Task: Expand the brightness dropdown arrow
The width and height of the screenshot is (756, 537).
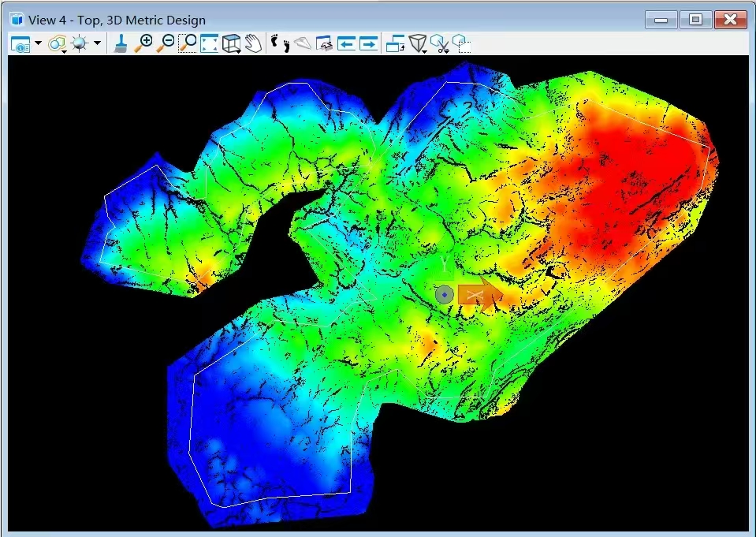Action: click(97, 44)
